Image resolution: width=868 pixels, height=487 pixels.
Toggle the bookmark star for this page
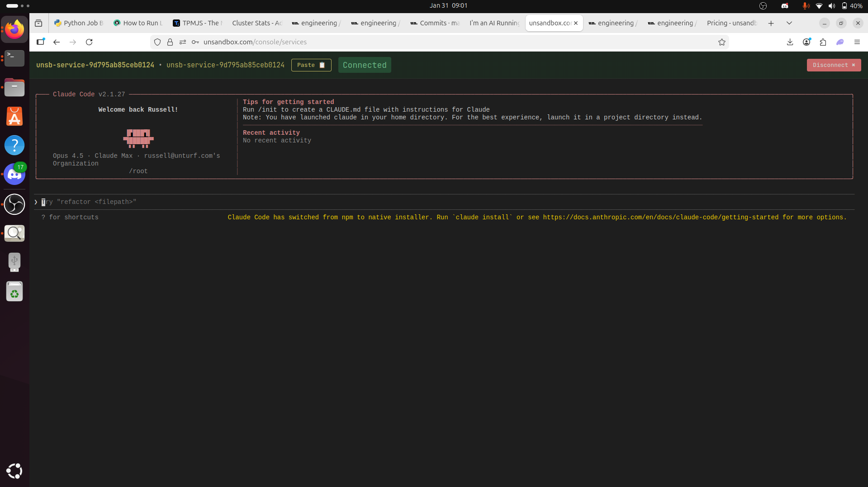click(x=722, y=42)
